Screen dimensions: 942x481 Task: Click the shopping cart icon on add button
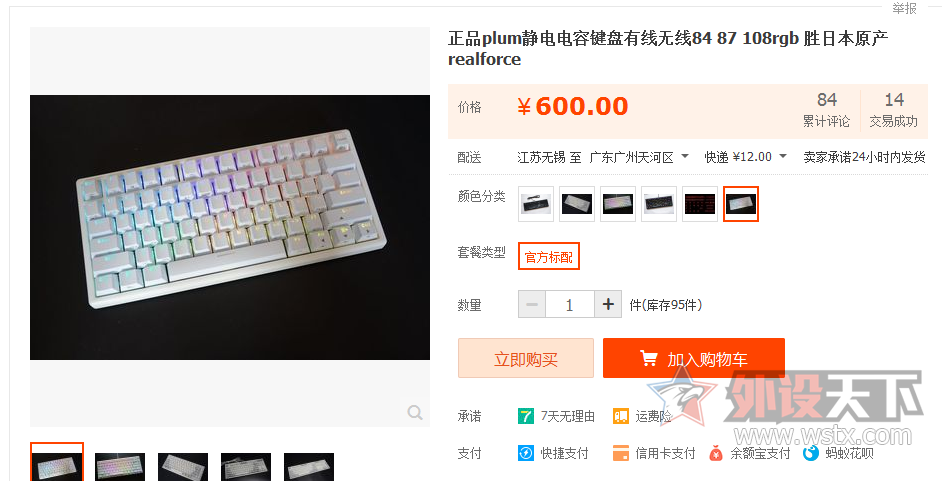pyautogui.click(x=648, y=358)
